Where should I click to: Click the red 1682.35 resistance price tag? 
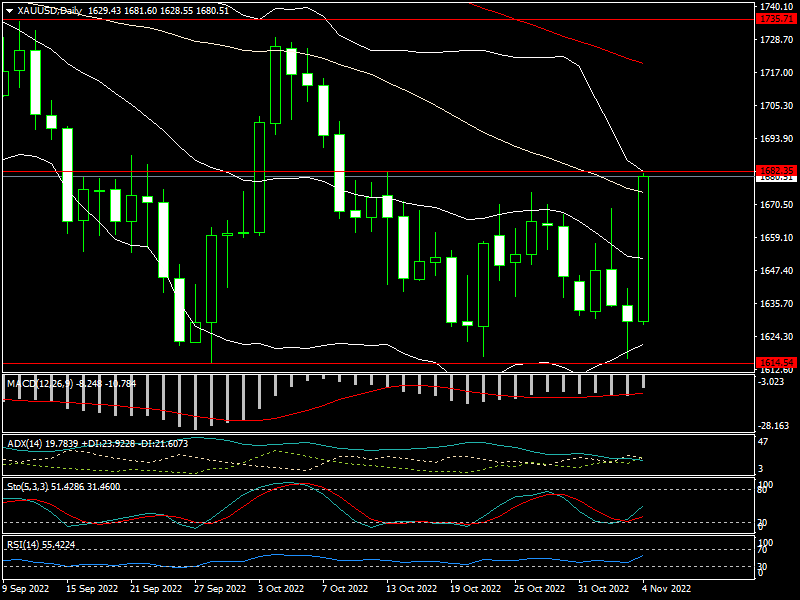tap(776, 170)
